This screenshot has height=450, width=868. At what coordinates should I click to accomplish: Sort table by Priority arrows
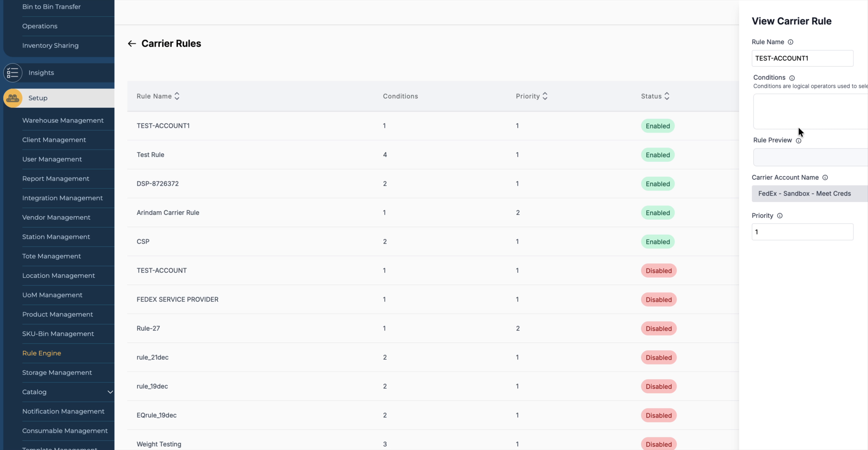point(545,96)
